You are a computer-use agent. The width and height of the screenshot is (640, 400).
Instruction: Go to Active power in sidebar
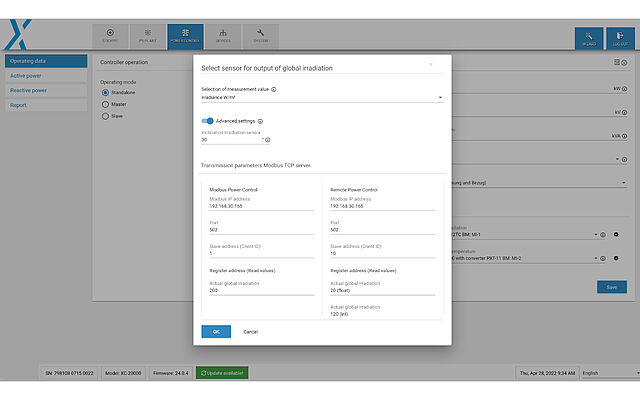tap(46, 76)
